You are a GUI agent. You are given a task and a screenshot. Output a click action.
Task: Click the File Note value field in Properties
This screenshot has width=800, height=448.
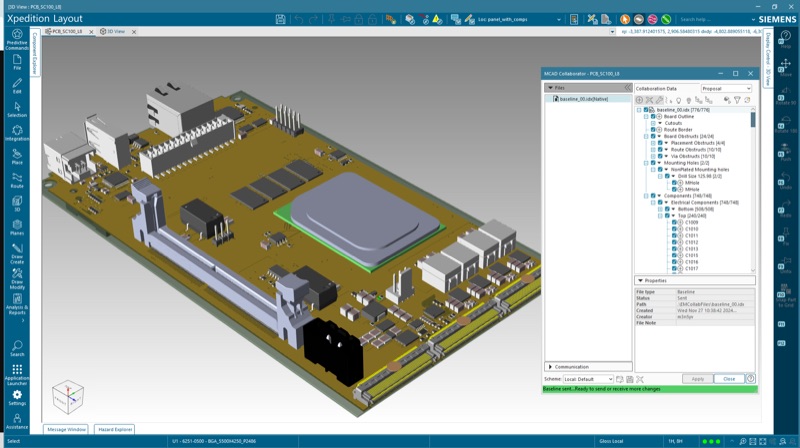pyautogui.click(x=715, y=323)
